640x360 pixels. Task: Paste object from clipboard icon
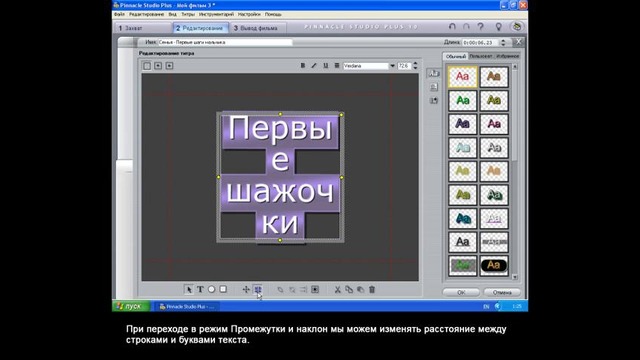pos(360,289)
